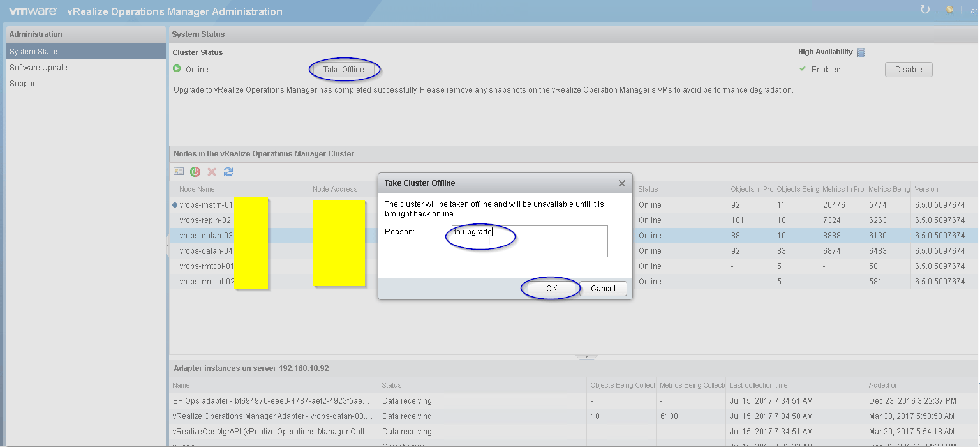The image size is (980, 447).
Task: Click the splitter arrow above adapter instances
Action: [x=586, y=357]
